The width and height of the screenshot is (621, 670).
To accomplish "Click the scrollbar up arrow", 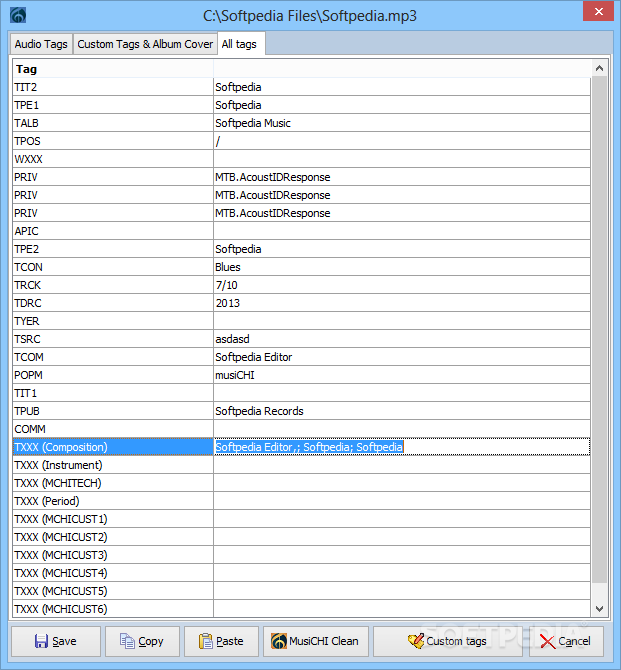I will (599, 68).
